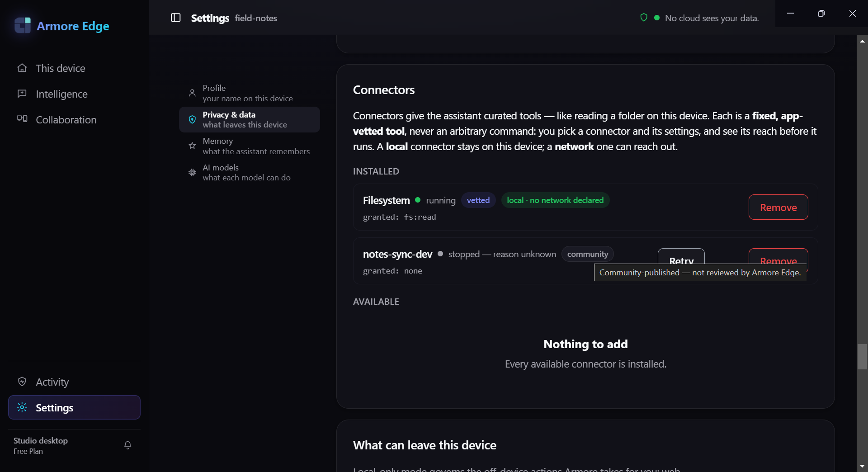Image resolution: width=868 pixels, height=472 pixels.
Task: Click the Memory star icon
Action: 192,146
